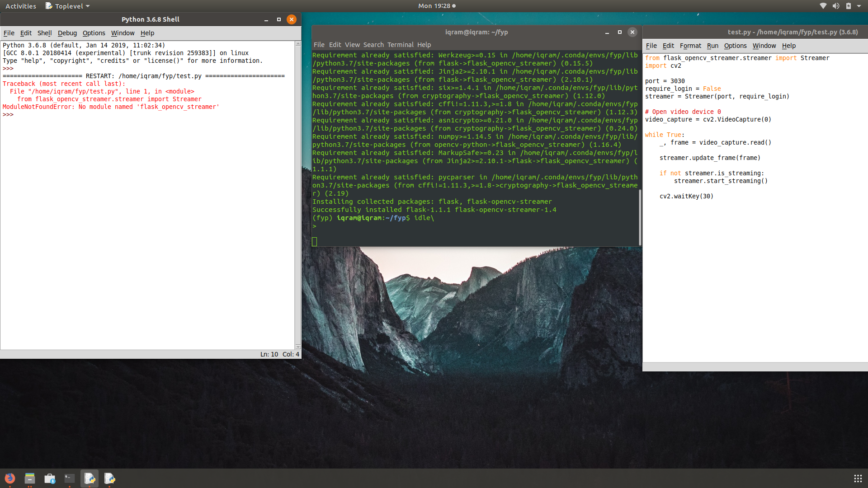Viewport: 868px width, 488px height.
Task: Open Ubuntu Software from the dock
Action: 49,478
